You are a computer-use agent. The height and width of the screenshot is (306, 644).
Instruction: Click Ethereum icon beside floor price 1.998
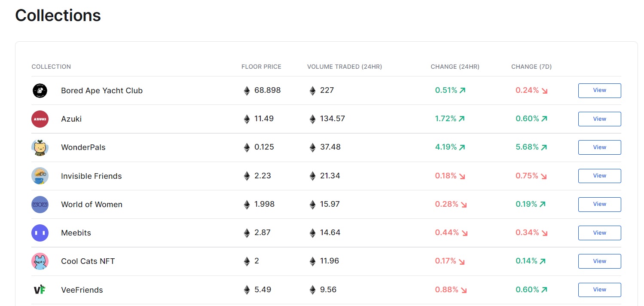click(x=247, y=205)
